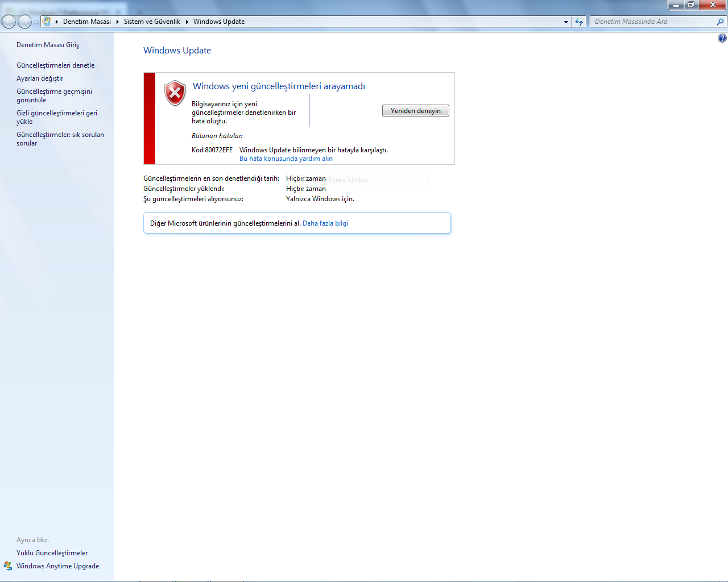Open Güncelleştirme geçmişini görüntüle link
The image size is (728, 582).
54,95
